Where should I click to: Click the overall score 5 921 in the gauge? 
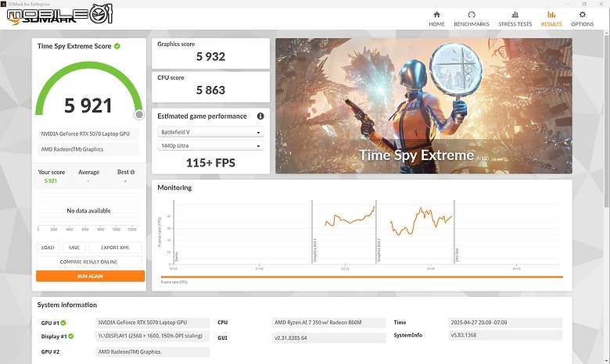[x=88, y=105]
